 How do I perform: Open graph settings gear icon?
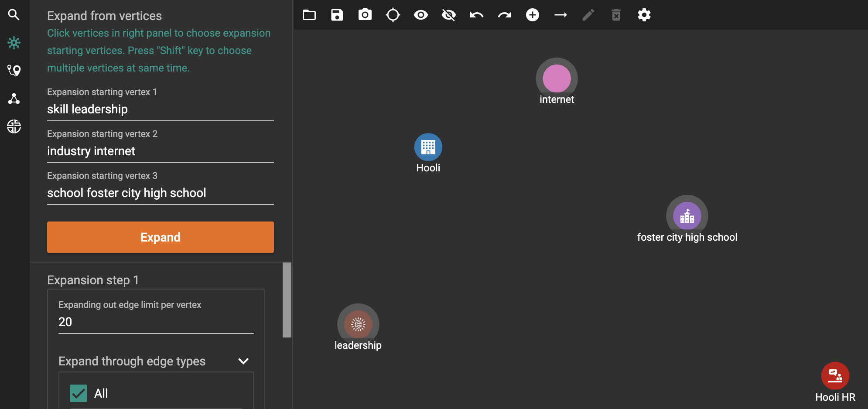pos(644,15)
